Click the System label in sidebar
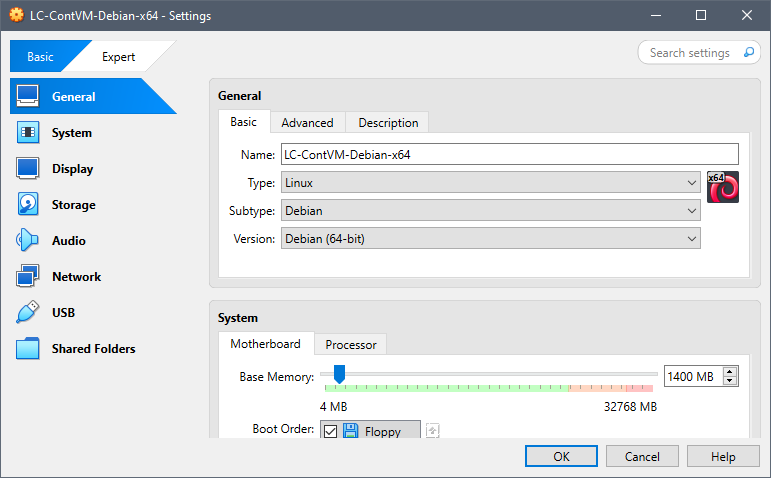 point(72,133)
